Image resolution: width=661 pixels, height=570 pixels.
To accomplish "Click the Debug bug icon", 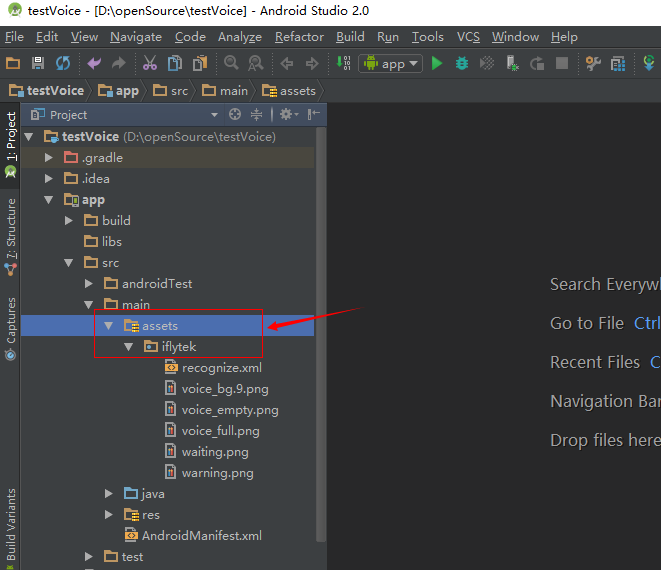I will [x=462, y=63].
